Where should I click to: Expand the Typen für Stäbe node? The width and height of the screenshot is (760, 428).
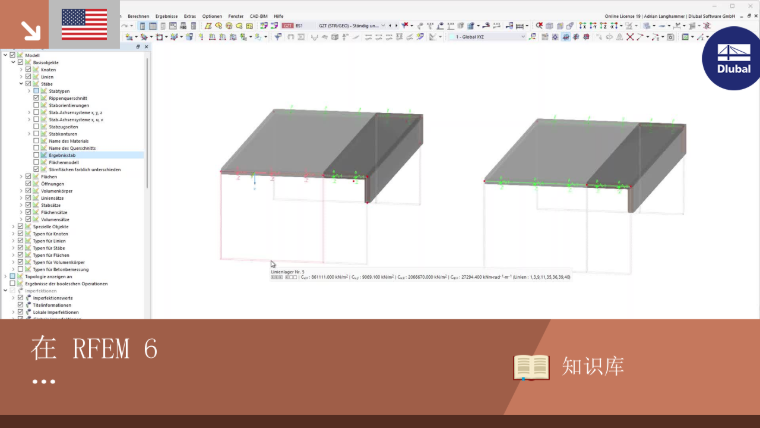(x=13, y=248)
